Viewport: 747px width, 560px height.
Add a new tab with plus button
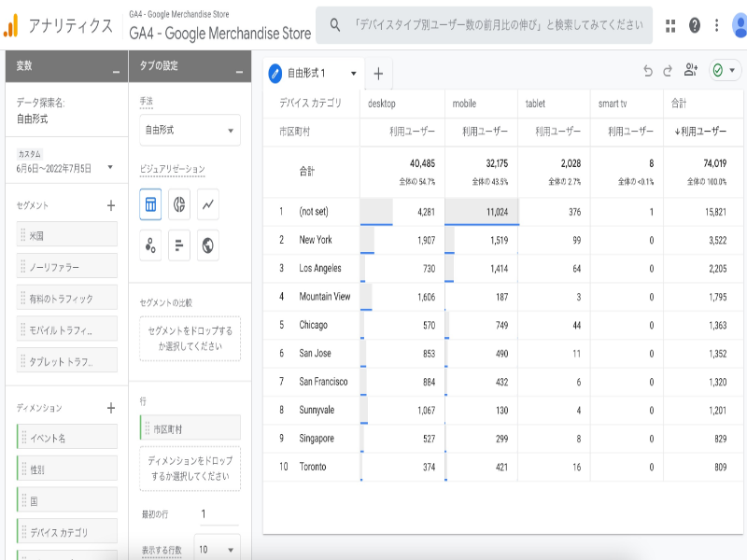378,74
